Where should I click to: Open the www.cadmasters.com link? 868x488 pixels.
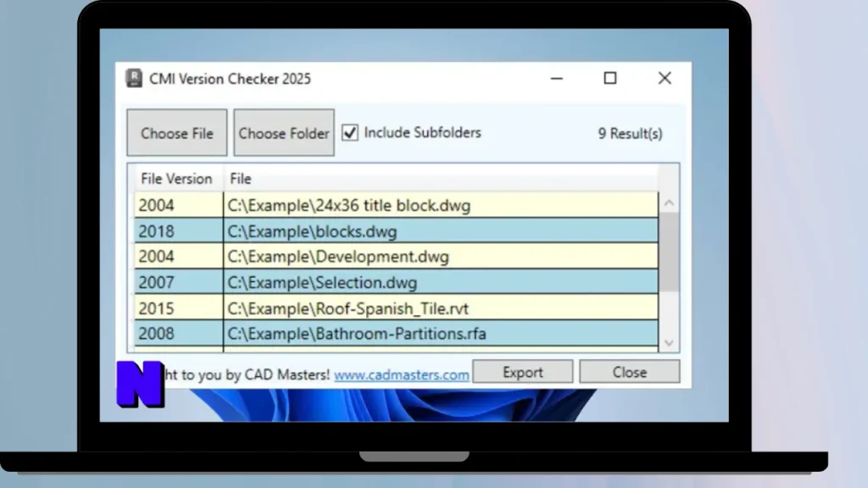[401, 374]
